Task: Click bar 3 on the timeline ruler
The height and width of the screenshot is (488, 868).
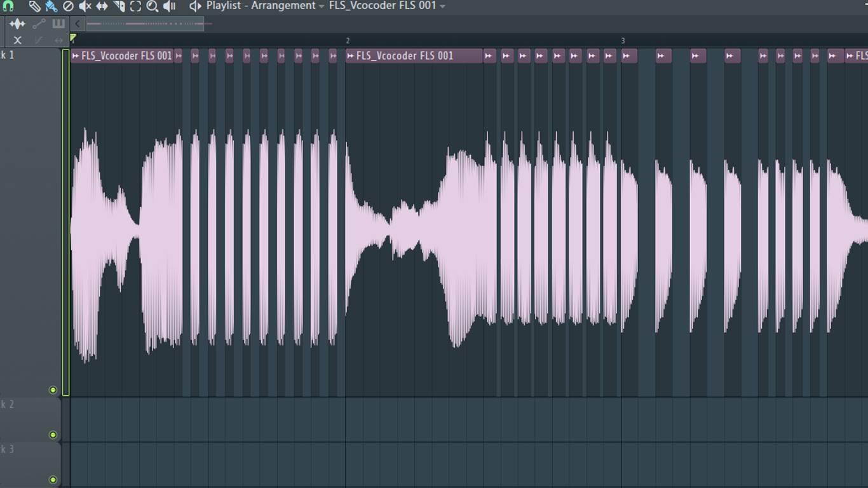Action: tap(623, 41)
